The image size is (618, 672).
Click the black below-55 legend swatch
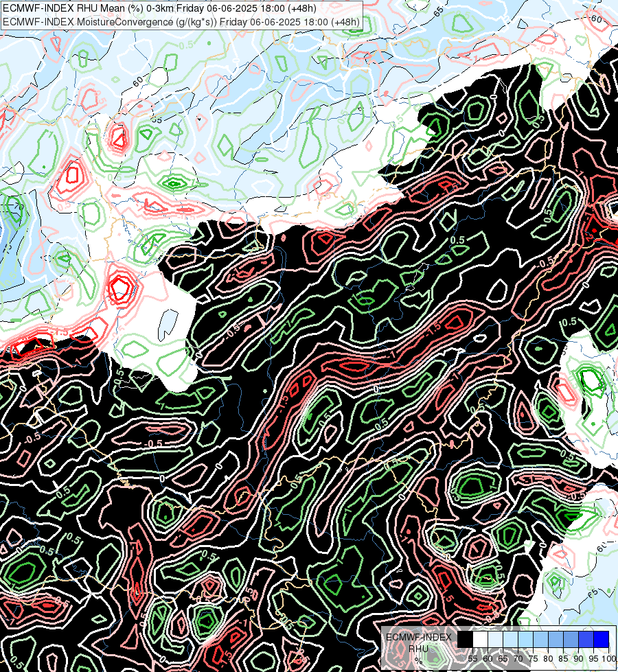pyautogui.click(x=466, y=639)
